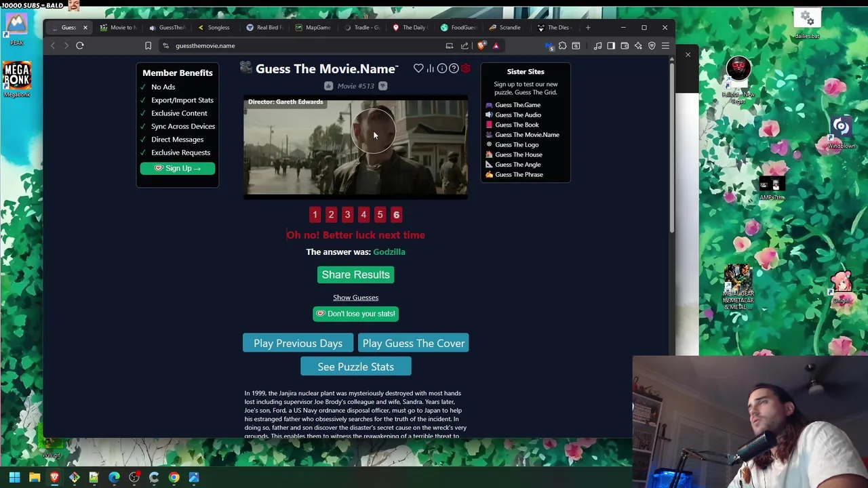Open the red settings gear icon
Screen dimensions: 868x488
(x=466, y=68)
